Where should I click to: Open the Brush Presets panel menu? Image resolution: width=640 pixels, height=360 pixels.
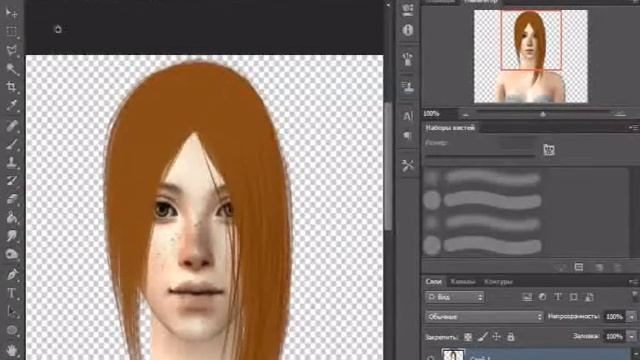coord(634,128)
